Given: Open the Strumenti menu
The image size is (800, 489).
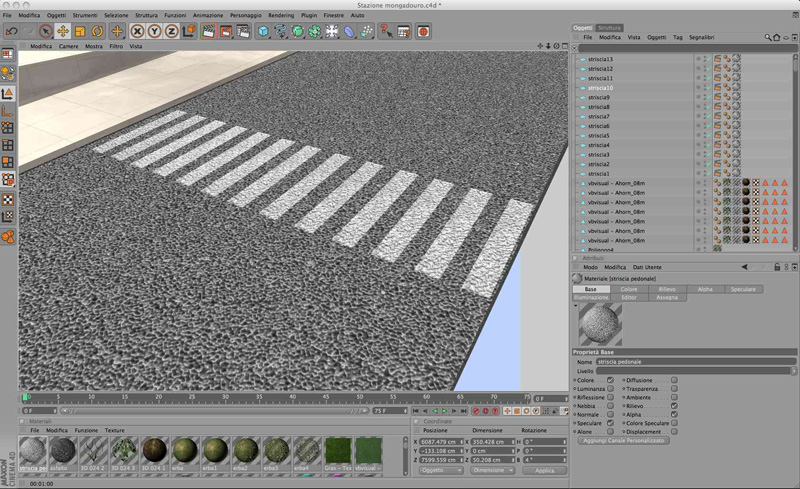Looking at the screenshot, I should [85, 15].
